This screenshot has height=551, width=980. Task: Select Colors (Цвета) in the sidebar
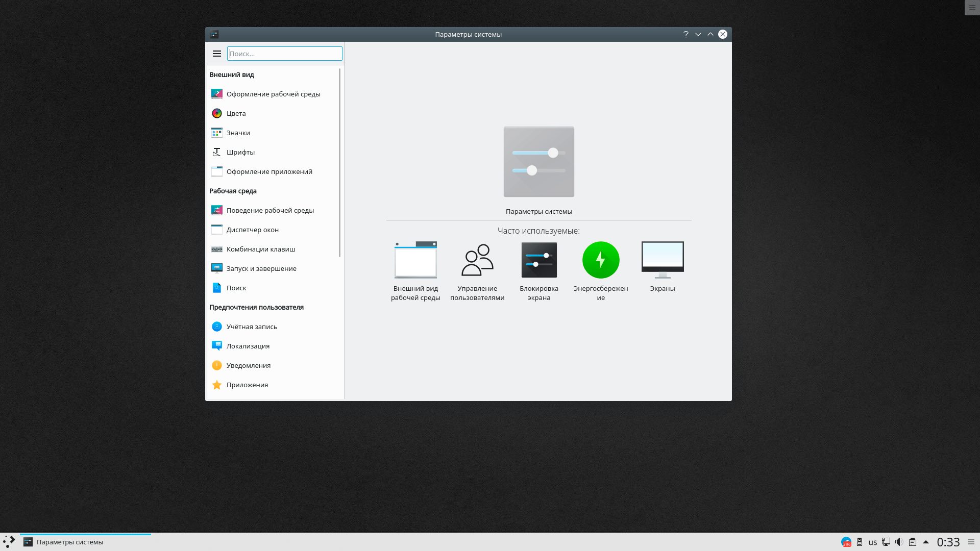point(236,113)
